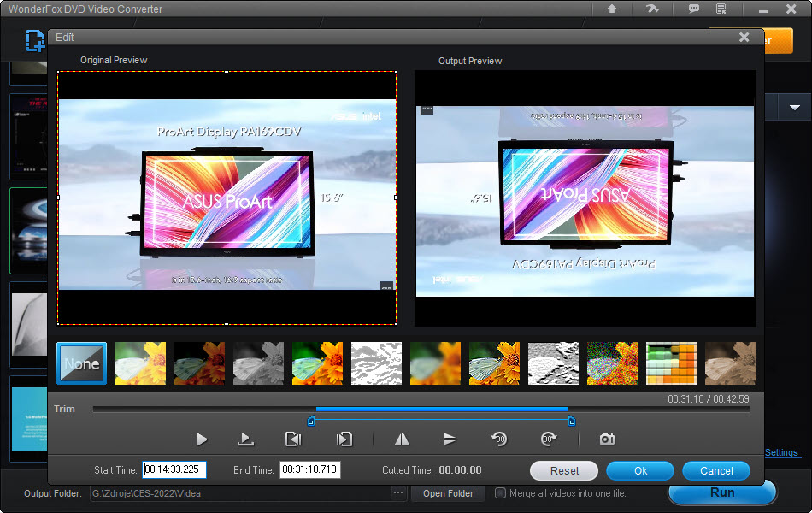Click the play-selection icon with underline
This screenshot has height=513, width=812.
245,439
